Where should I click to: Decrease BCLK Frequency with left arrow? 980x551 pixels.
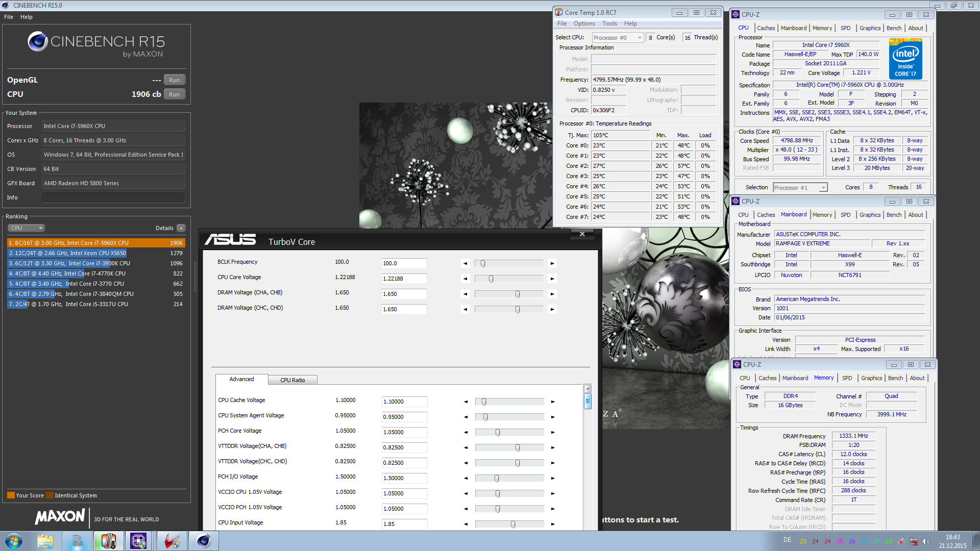(465, 264)
